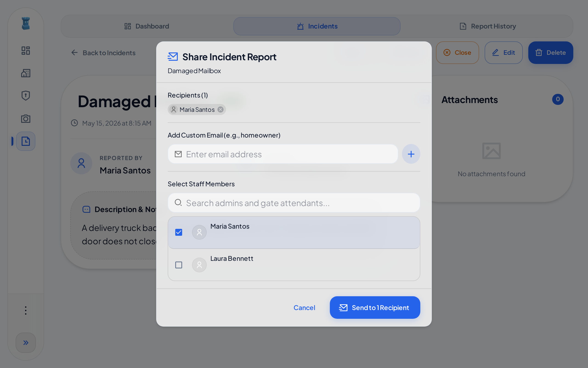
Task: Click the attachments count badge
Action: click(558, 99)
